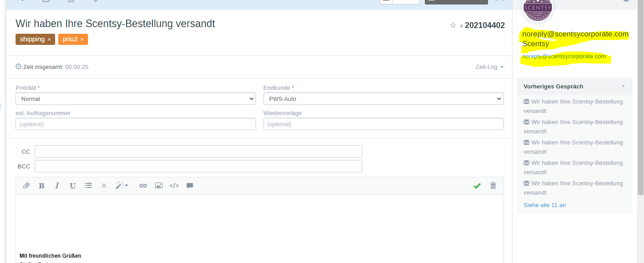644x263 pixels.
Task: Open the customer name noreply@scentsycorporate.com heading
Action: 576,34
